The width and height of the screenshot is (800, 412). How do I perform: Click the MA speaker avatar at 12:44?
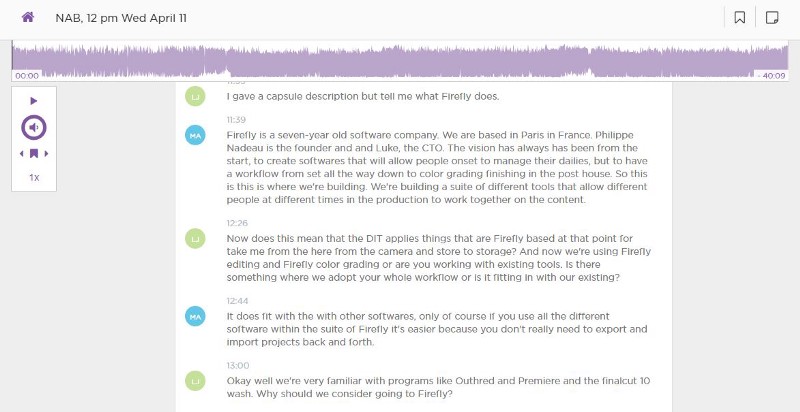point(195,316)
